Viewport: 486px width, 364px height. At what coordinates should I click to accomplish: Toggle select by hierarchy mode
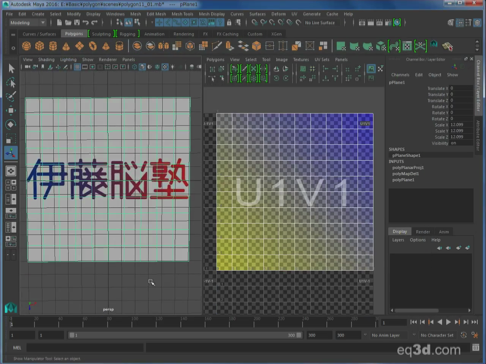pos(119,23)
